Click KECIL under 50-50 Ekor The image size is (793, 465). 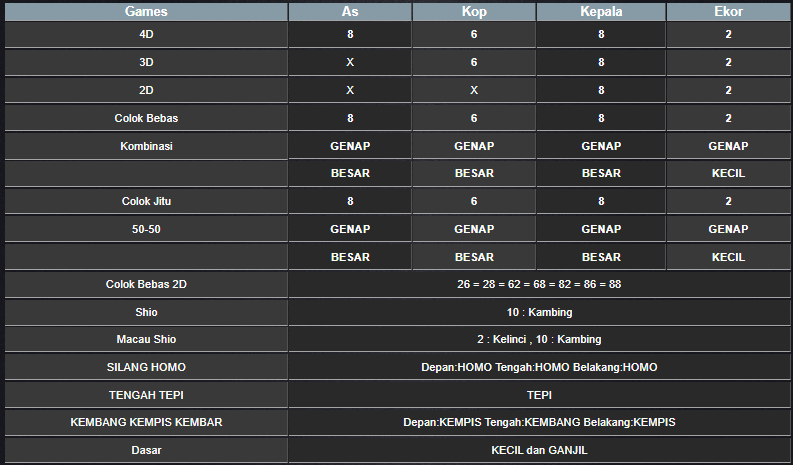pyautogui.click(x=728, y=257)
